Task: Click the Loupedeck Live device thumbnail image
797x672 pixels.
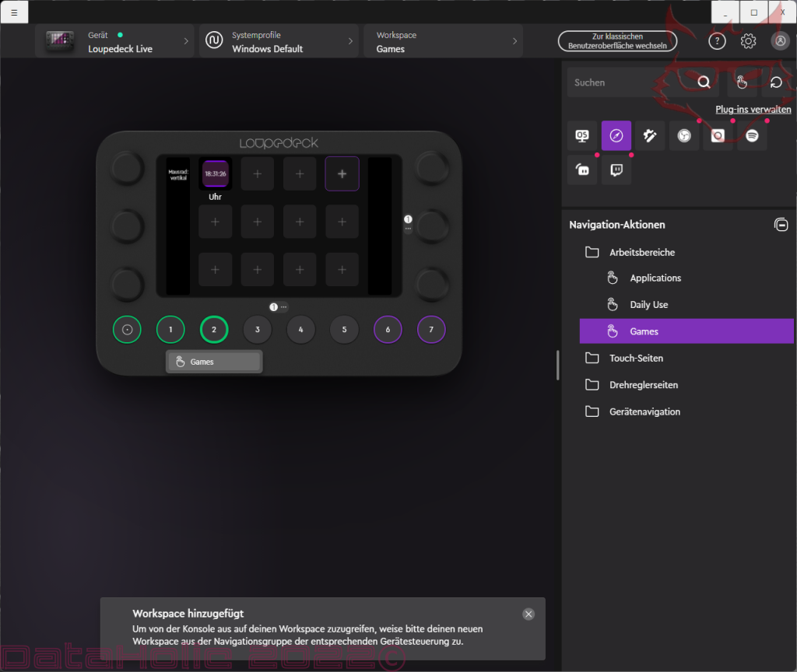Action: click(x=60, y=41)
